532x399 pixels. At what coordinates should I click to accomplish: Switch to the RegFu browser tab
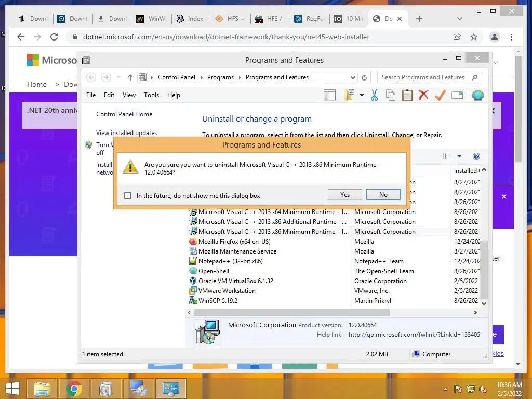click(310, 19)
